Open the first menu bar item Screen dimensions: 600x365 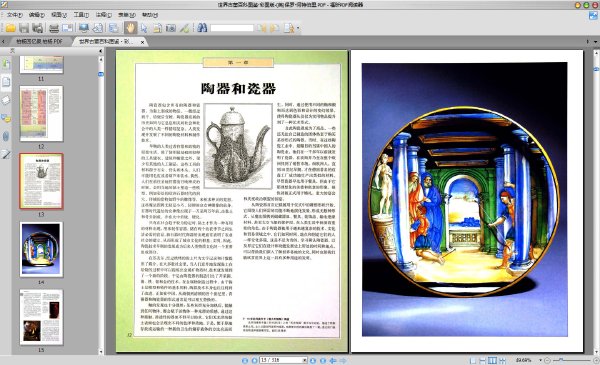pos(14,15)
